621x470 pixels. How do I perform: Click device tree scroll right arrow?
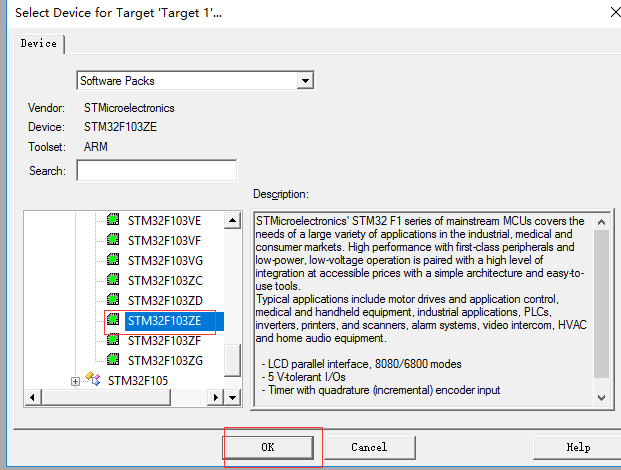(x=215, y=397)
